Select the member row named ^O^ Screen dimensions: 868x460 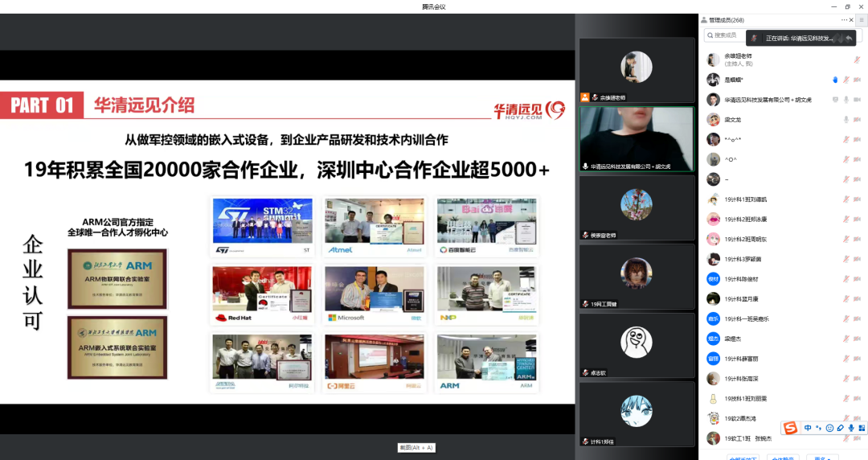pyautogui.click(x=784, y=159)
